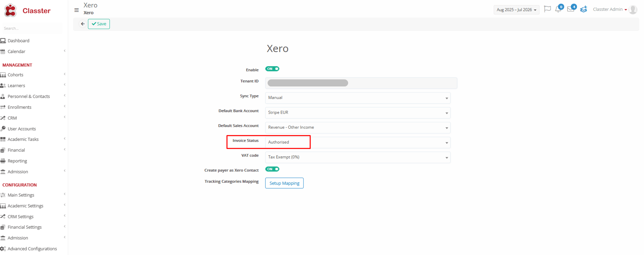
Task: Expand the Calendar menu chevron
Action: (x=64, y=51)
